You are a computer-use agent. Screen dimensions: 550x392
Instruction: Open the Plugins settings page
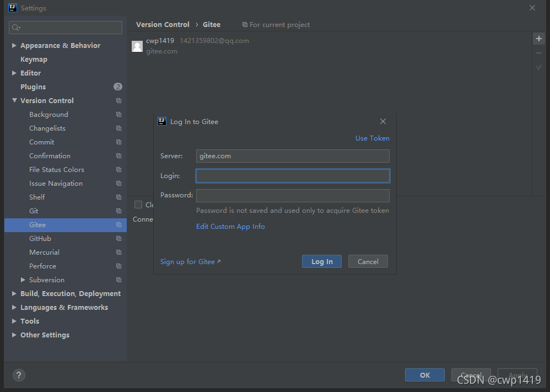(x=33, y=87)
